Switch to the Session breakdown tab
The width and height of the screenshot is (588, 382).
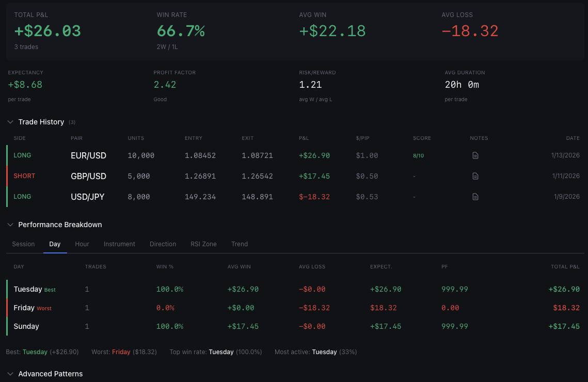tap(23, 244)
